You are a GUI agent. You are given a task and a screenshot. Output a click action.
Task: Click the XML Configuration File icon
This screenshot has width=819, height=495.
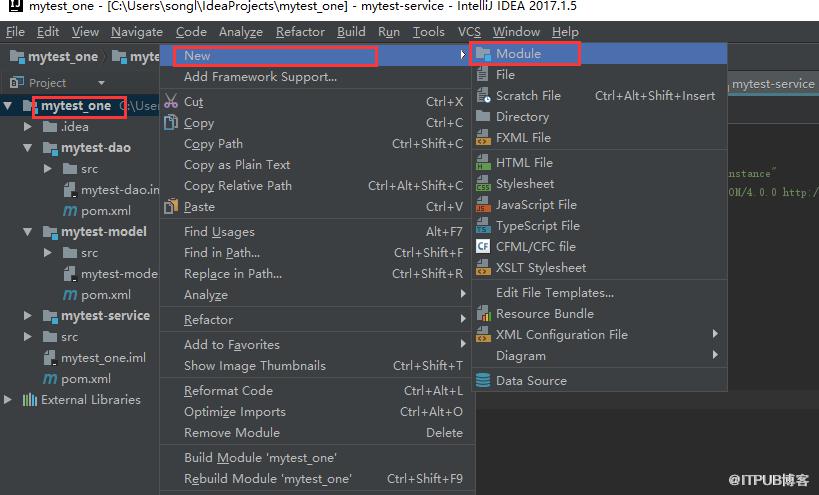(483, 335)
